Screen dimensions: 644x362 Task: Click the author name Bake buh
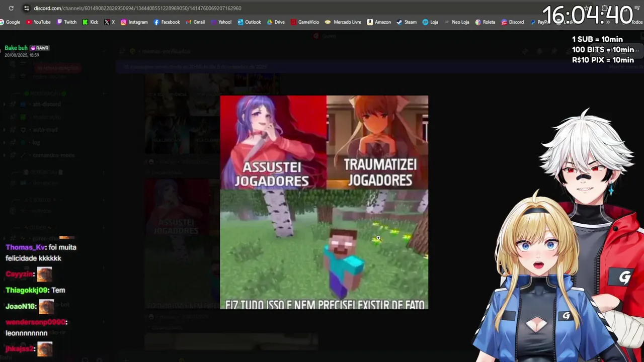tap(16, 48)
